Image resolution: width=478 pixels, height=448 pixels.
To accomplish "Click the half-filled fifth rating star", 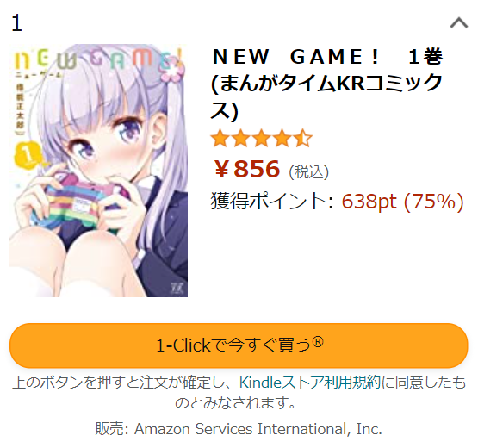I will [302, 139].
